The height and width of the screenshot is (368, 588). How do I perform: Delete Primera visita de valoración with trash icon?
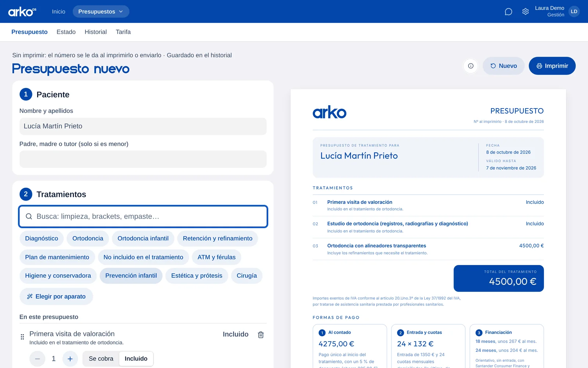[x=261, y=335]
